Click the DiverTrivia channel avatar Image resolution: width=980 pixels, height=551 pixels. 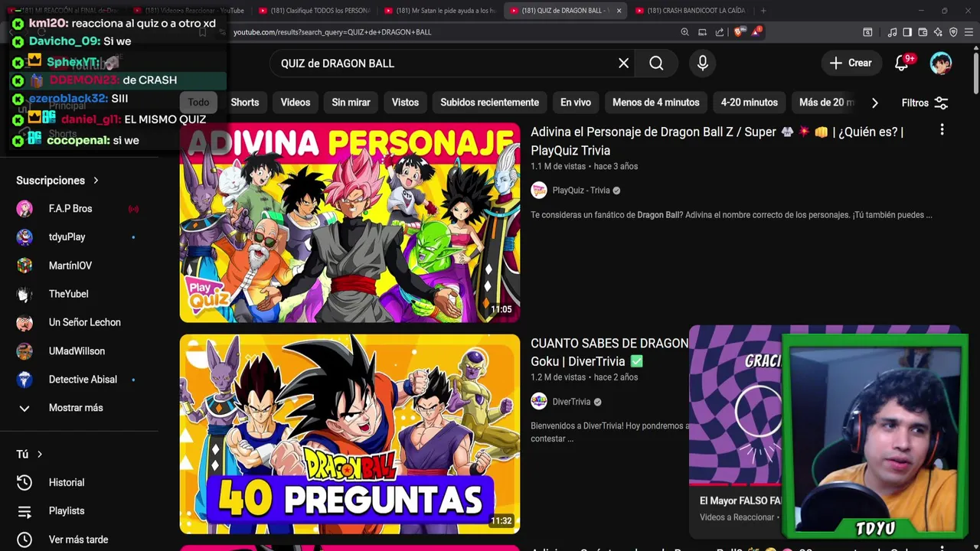tap(539, 402)
